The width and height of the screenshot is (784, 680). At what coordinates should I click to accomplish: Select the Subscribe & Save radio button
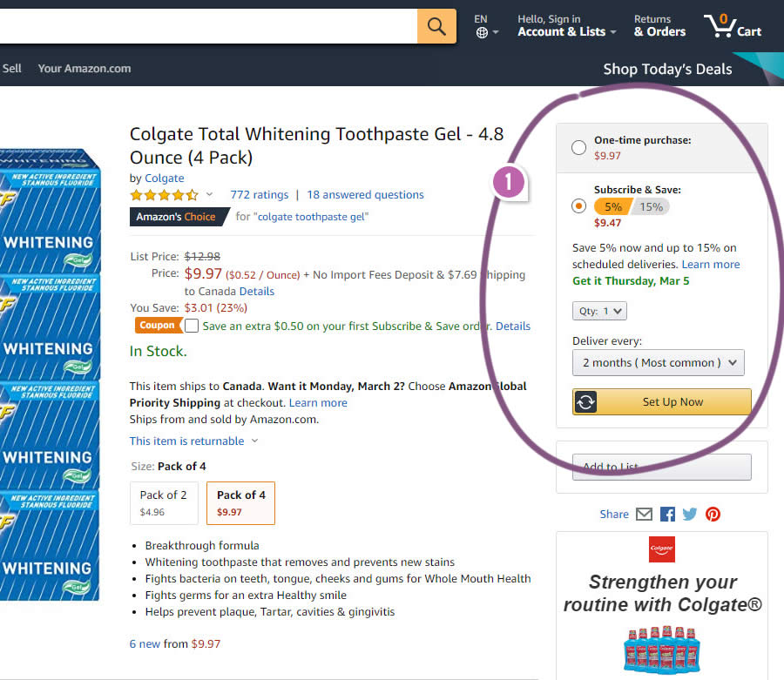click(578, 206)
